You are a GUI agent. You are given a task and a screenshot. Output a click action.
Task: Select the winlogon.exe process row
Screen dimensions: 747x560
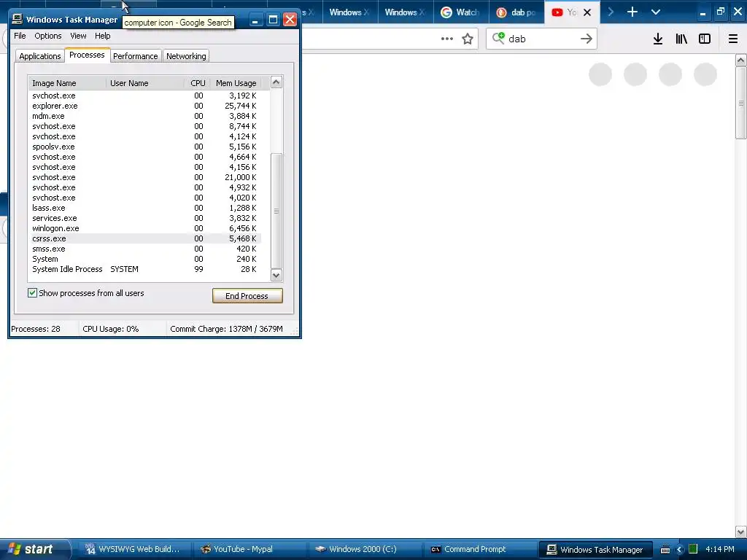click(x=145, y=228)
